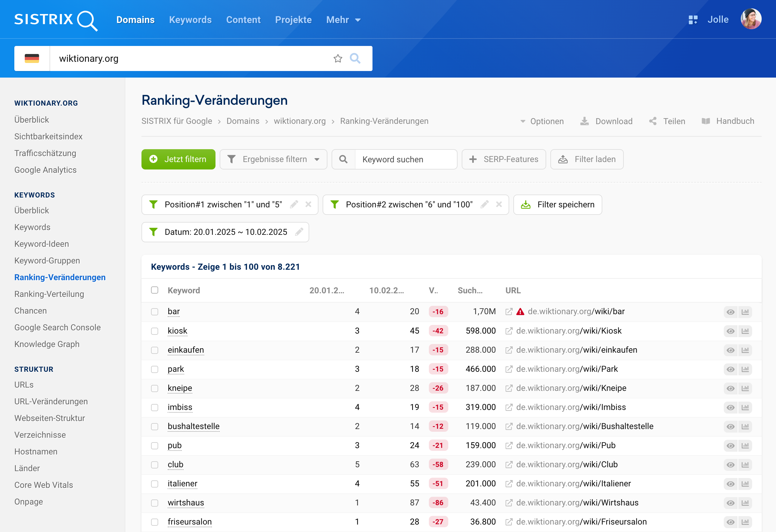Image resolution: width=776 pixels, height=532 pixels.
Task: Remove the Position#2 filter with X icon
Action: pos(499,204)
